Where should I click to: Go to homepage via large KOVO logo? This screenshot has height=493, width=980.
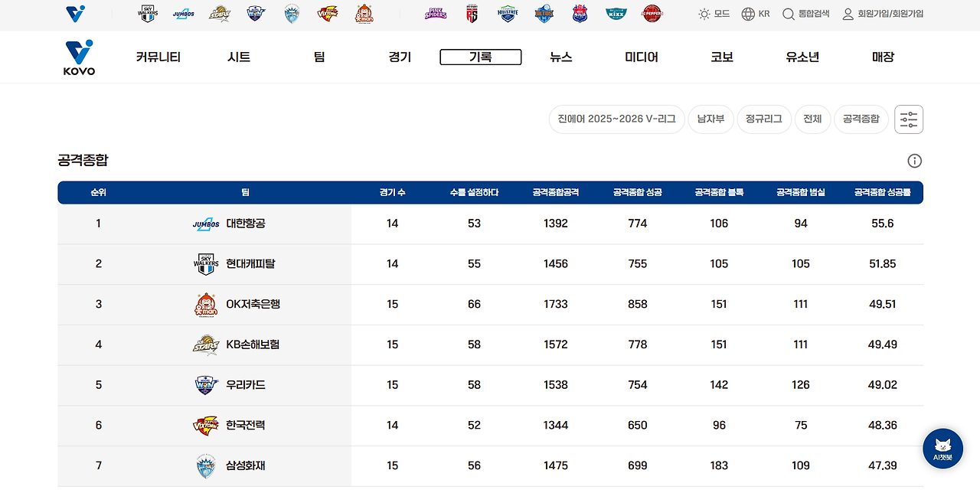point(80,57)
